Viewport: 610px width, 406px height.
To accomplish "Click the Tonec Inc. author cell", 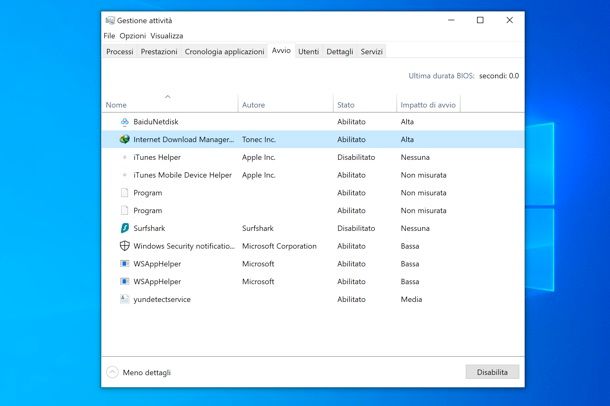I will click(259, 139).
